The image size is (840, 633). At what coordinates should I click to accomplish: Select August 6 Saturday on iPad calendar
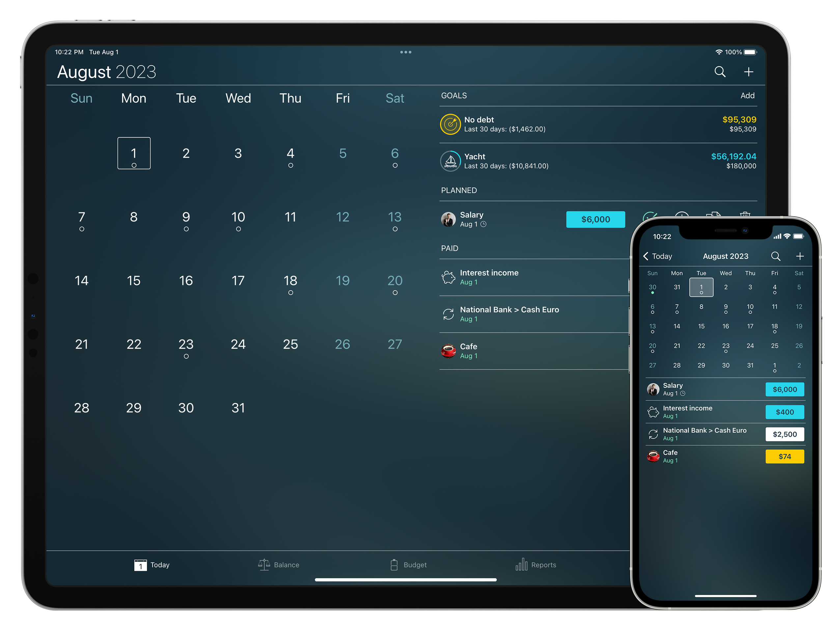(394, 154)
